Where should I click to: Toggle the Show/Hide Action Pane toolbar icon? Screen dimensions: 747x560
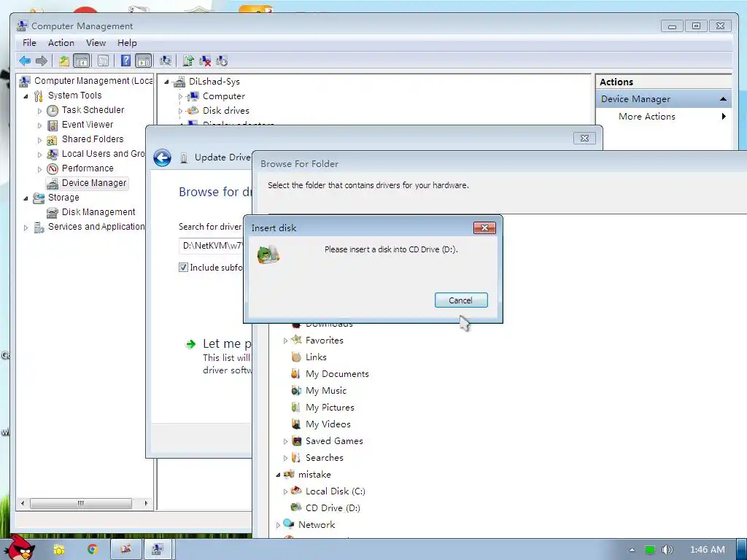coord(144,61)
